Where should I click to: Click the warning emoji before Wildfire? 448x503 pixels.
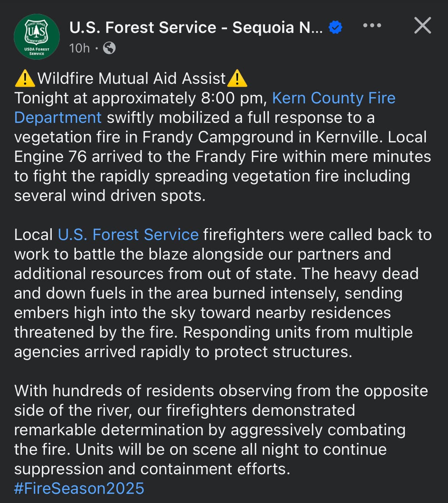[x=25, y=78]
